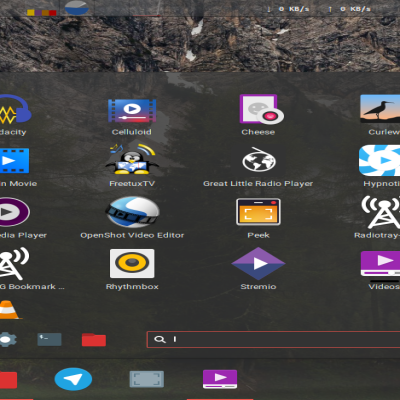400x400 pixels.
Task: Launch Rhythmbox music player
Action: pyautogui.click(x=132, y=263)
